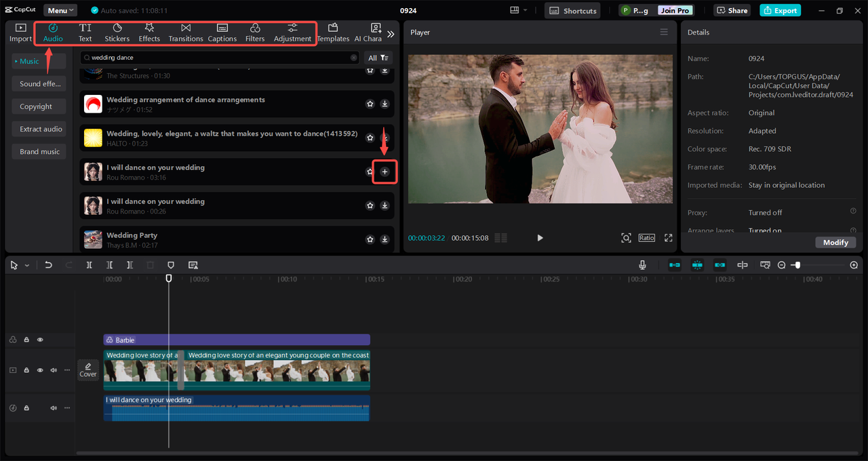This screenshot has height=461, width=868.
Task: Open the layout switcher dropdown
Action: pos(519,11)
